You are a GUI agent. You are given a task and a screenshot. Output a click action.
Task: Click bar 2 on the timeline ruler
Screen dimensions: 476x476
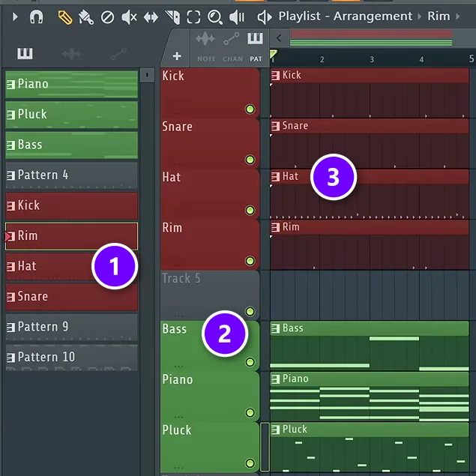tap(322, 59)
